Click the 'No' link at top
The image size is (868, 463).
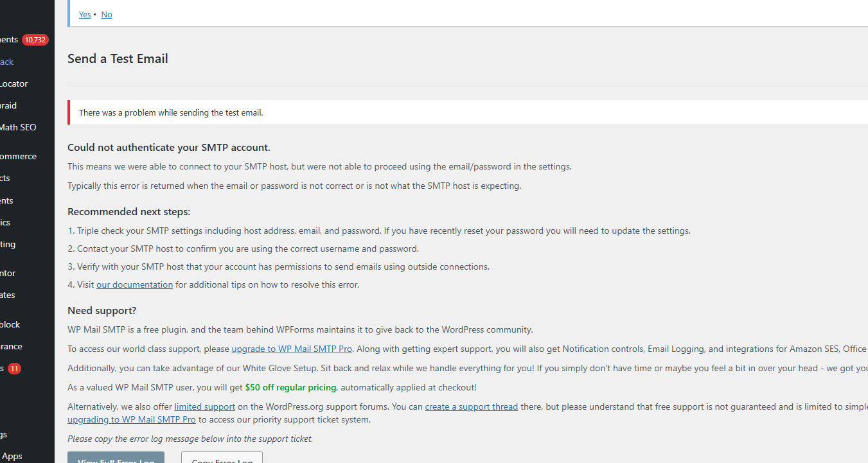(107, 14)
